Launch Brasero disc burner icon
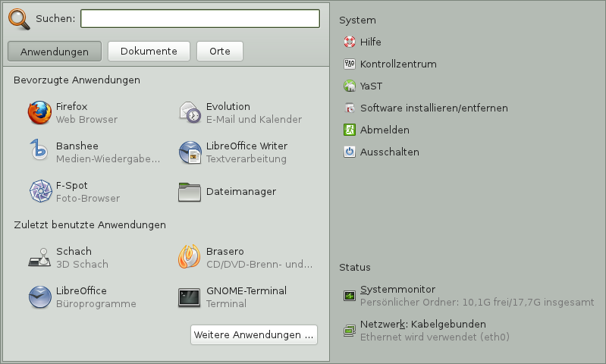 (x=190, y=258)
